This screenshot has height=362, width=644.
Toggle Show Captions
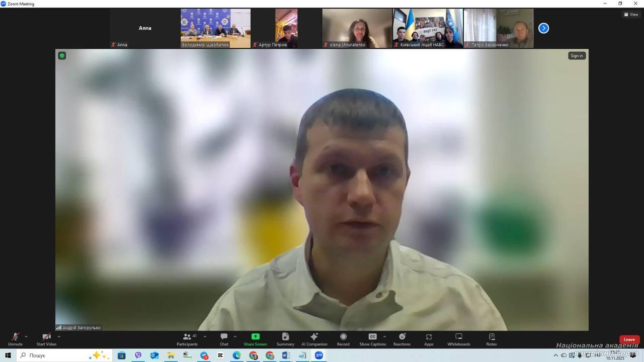pyautogui.click(x=372, y=339)
